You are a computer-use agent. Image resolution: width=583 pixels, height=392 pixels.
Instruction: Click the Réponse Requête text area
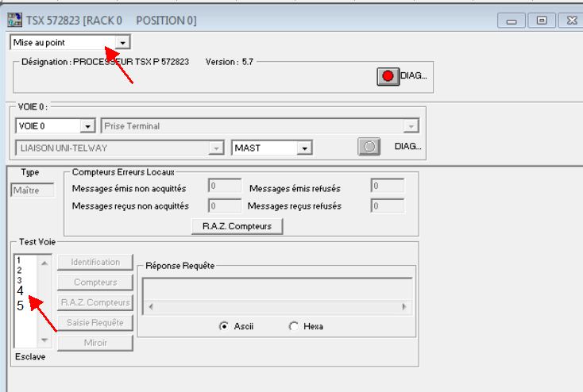click(277, 290)
